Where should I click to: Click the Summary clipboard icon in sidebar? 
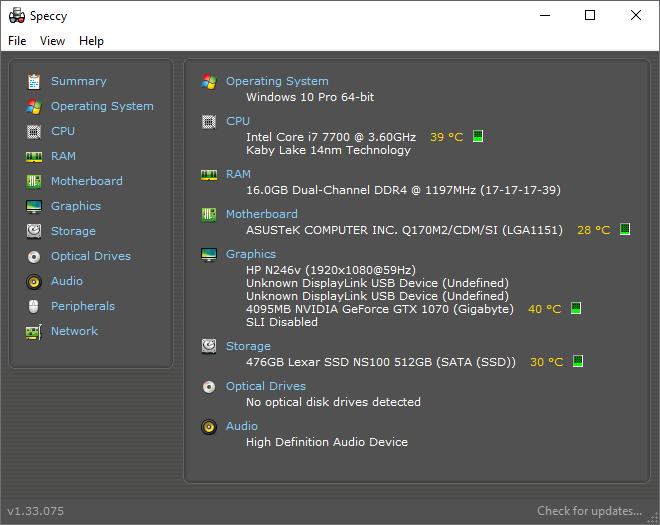[x=34, y=82]
